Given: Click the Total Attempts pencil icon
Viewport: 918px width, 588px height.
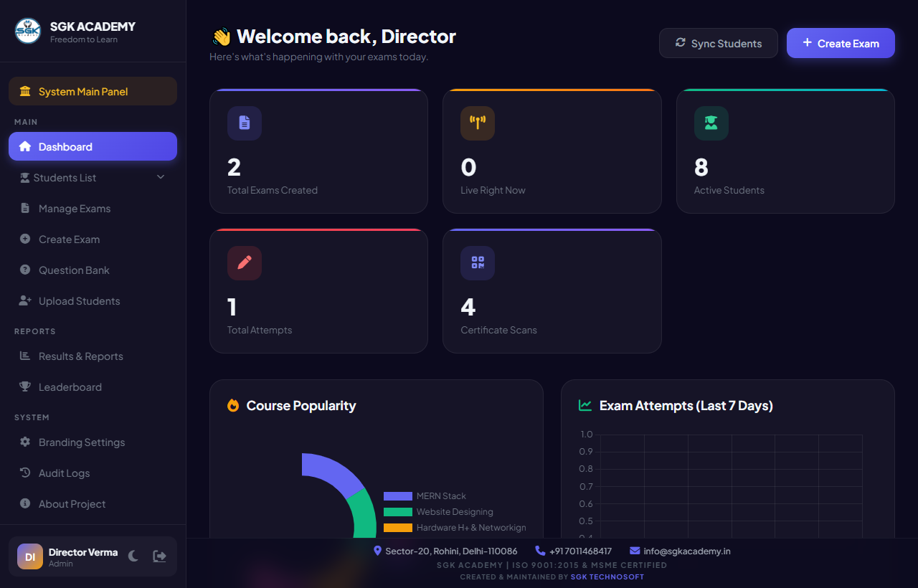Looking at the screenshot, I should [x=245, y=263].
